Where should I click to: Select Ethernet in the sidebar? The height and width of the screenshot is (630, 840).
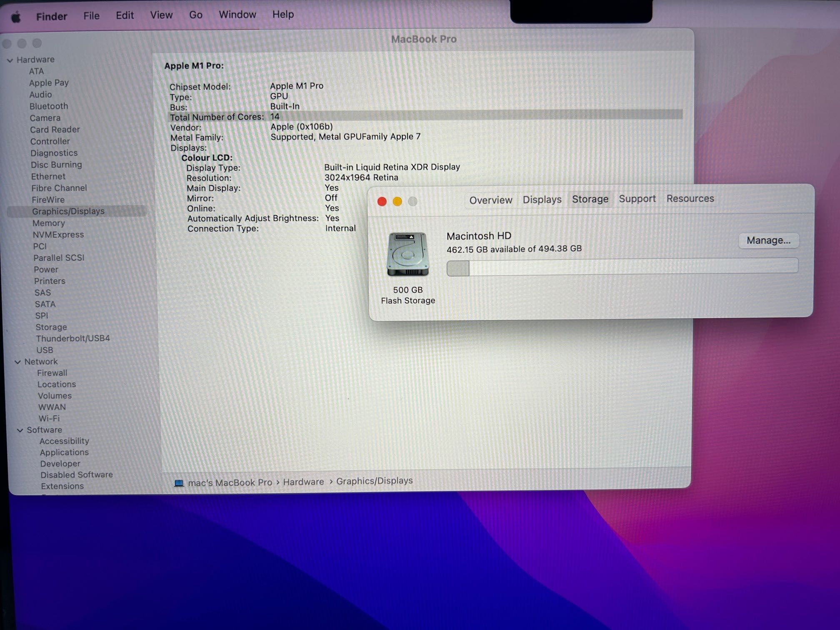click(x=48, y=176)
